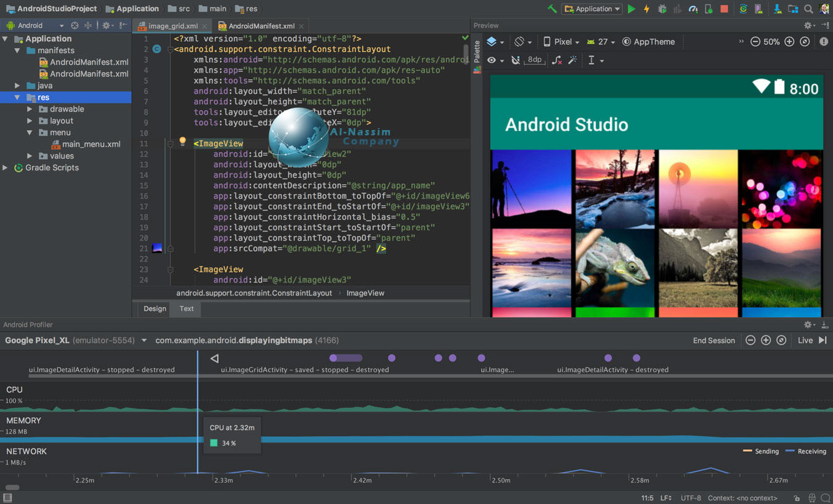Click the lightning bolt Apply Changes icon

(x=646, y=9)
